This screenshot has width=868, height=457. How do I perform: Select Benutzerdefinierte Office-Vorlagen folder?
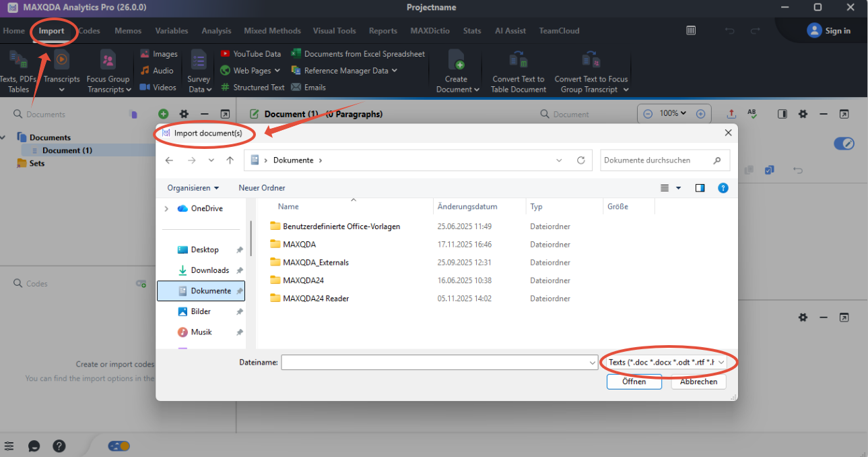click(x=335, y=226)
